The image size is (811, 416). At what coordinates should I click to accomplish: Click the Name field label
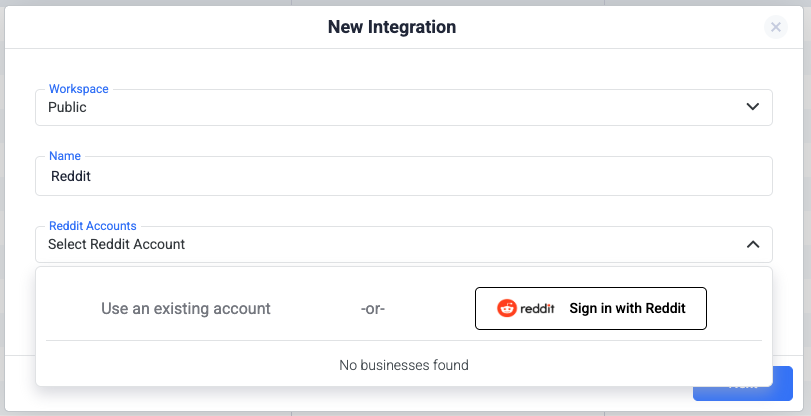[x=65, y=156]
